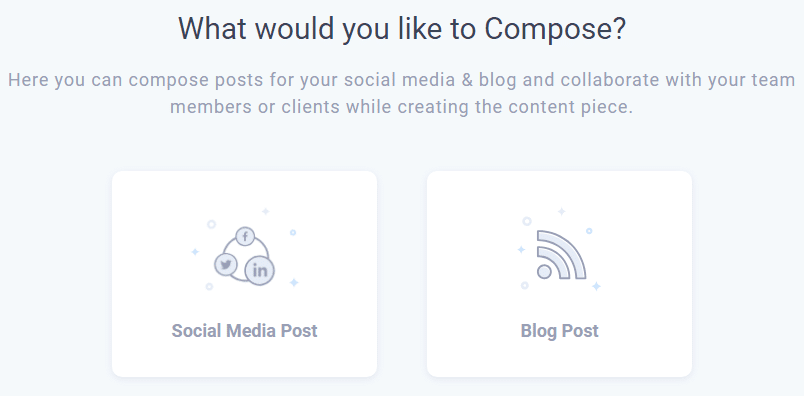Click the RSS feed blog icon
Screen dimensions: 804x396
[x=561, y=255]
